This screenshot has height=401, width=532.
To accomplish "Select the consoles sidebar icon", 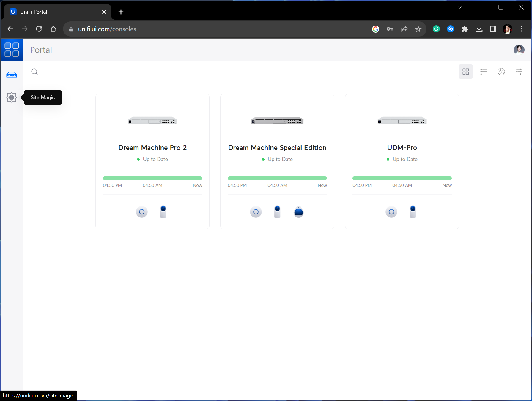I will tap(12, 75).
